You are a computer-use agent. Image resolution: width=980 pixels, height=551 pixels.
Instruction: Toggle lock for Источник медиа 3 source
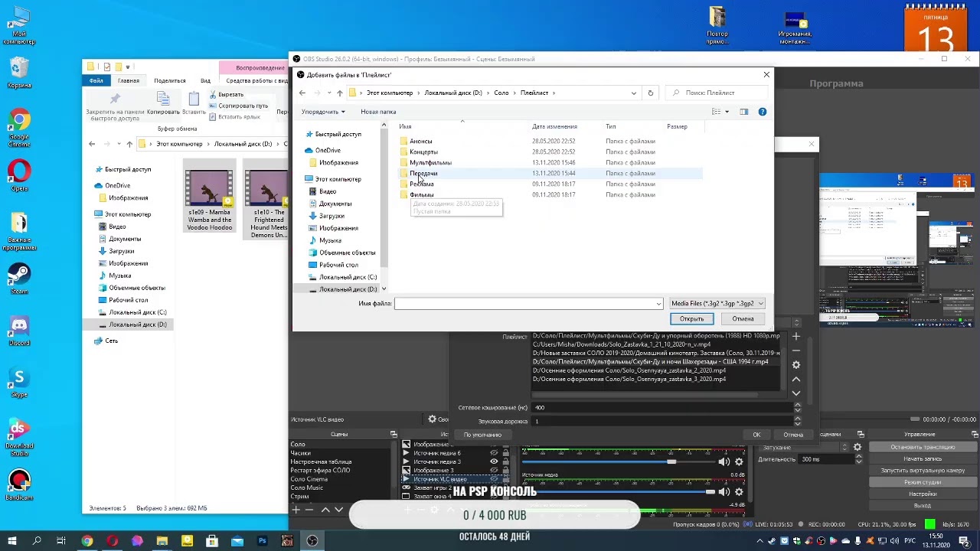tap(505, 461)
